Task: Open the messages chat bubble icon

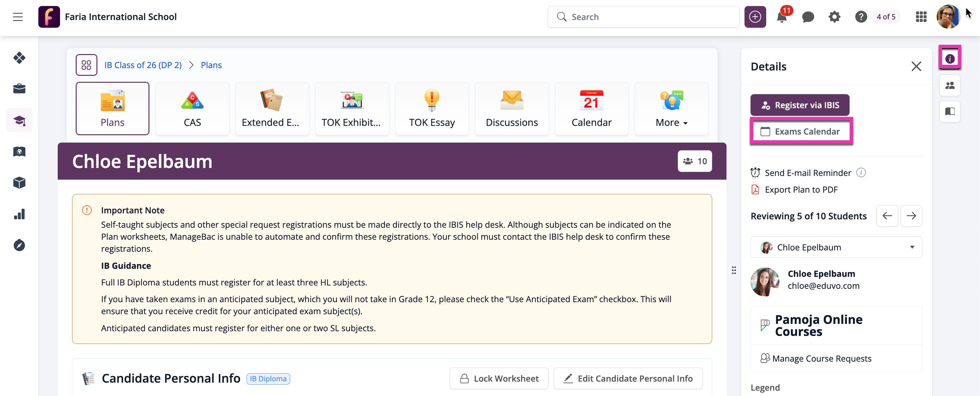Action: point(808,17)
